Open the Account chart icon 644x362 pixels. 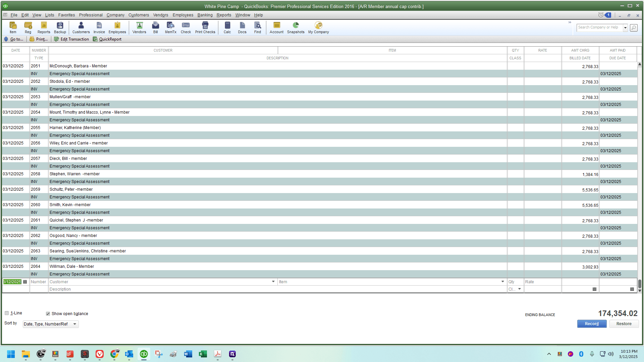coord(277,27)
